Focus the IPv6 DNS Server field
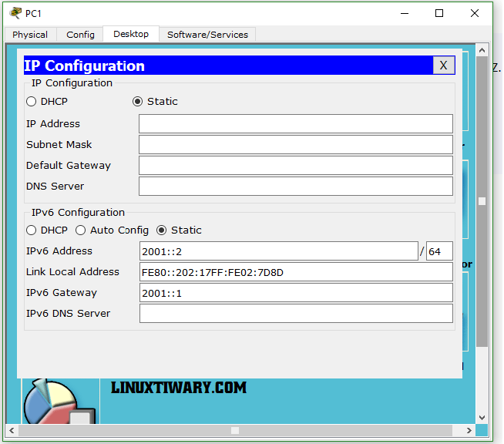The width and height of the screenshot is (504, 444). coord(296,314)
